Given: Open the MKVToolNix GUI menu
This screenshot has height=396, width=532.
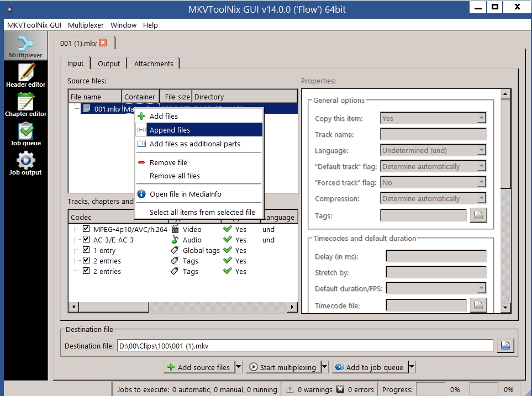Looking at the screenshot, I should tap(34, 25).
